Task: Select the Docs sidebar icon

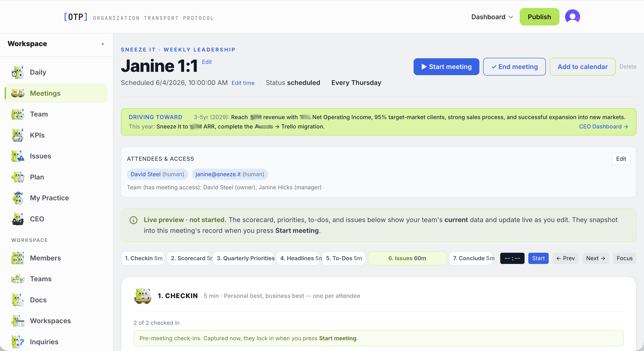Action: tap(18, 300)
